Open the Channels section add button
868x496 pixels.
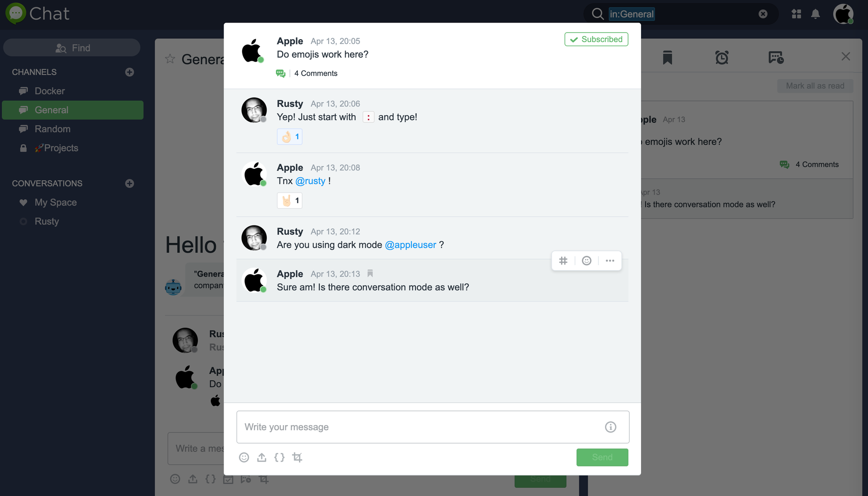[x=129, y=72]
